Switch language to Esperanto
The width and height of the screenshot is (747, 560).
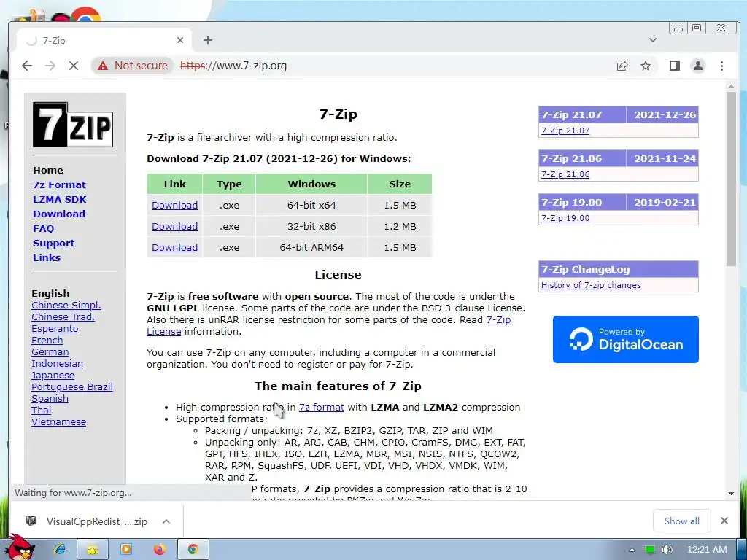pos(55,329)
